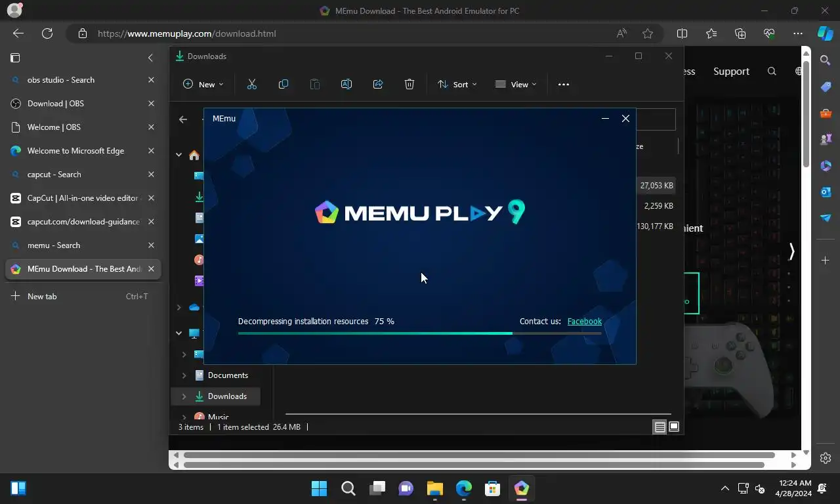Select Documents in the navigation pane

(x=228, y=375)
